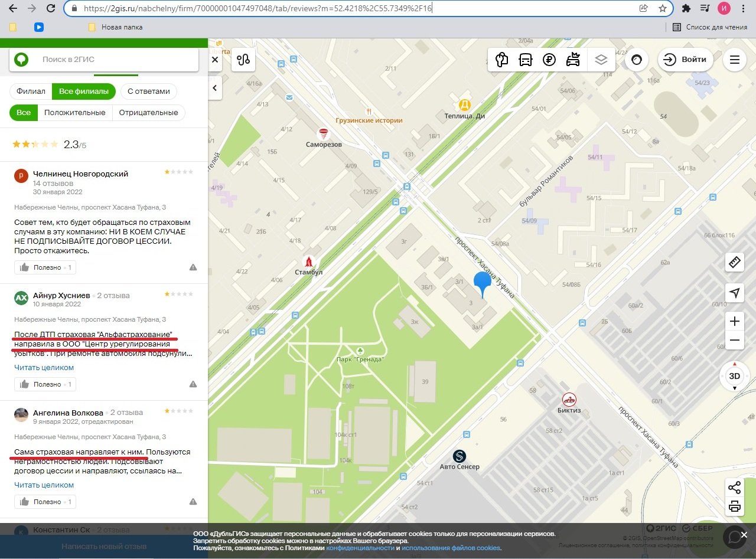Report Айнур Хусниев review

coord(193,384)
